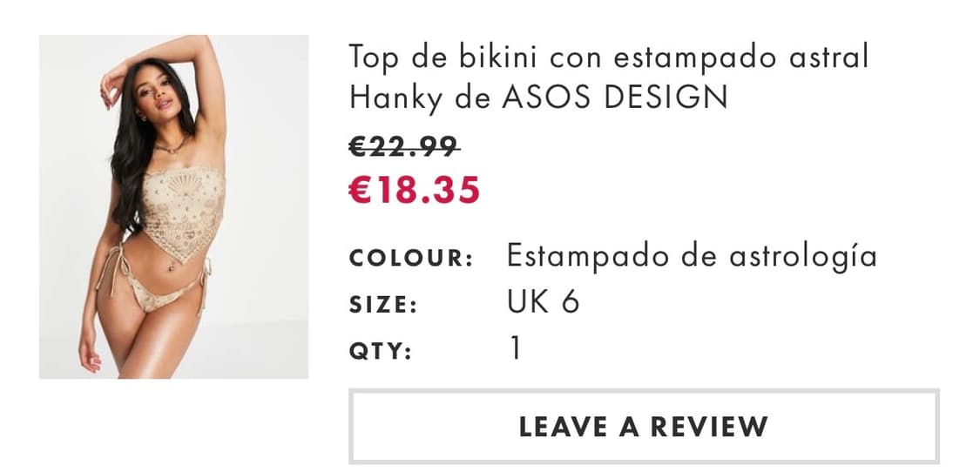Select the 'Estampado de astrología' colour value

point(692,257)
